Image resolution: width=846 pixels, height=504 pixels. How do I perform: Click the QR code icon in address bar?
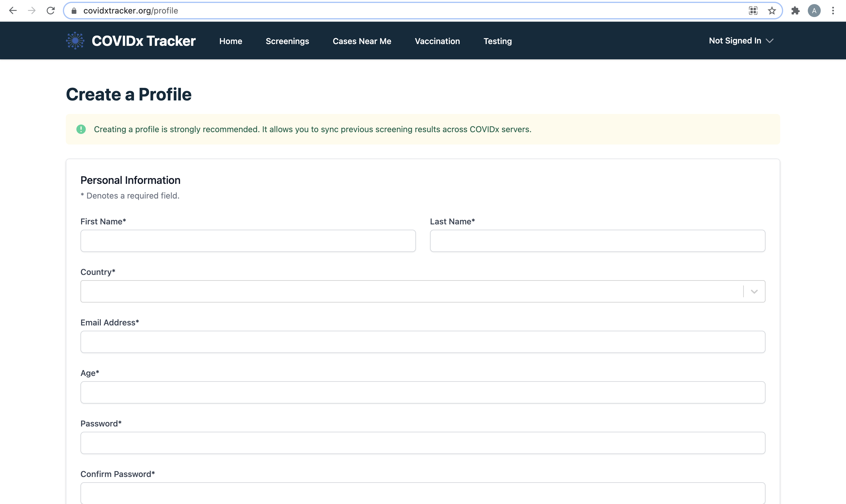point(753,11)
